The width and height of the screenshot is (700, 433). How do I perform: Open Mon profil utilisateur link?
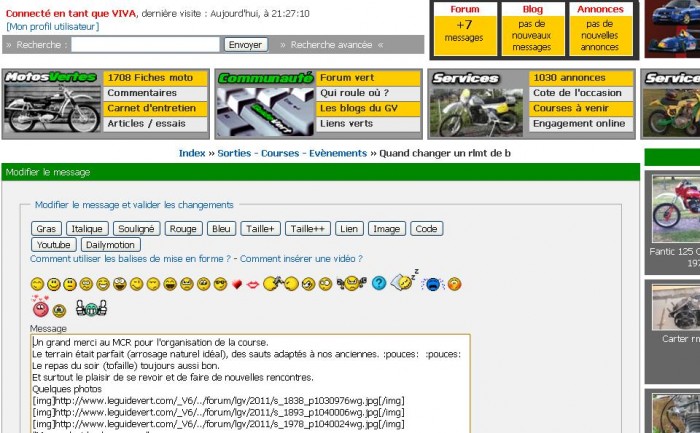pos(53,26)
